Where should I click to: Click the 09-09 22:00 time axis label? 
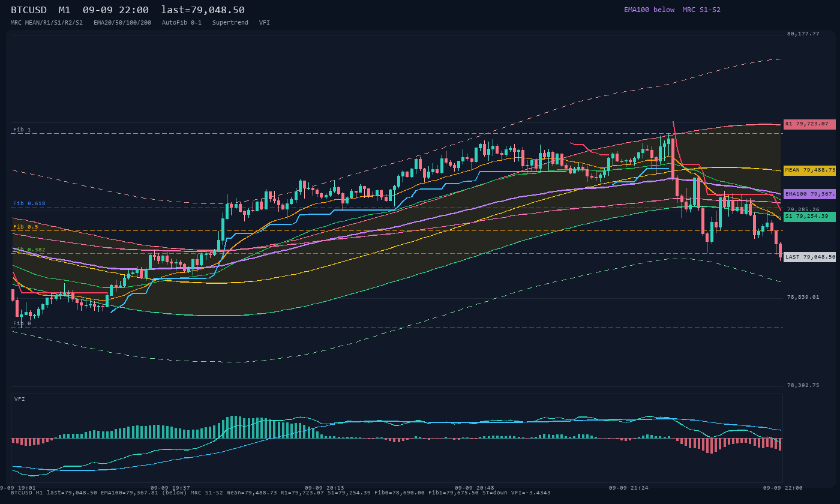pyautogui.click(x=783, y=488)
